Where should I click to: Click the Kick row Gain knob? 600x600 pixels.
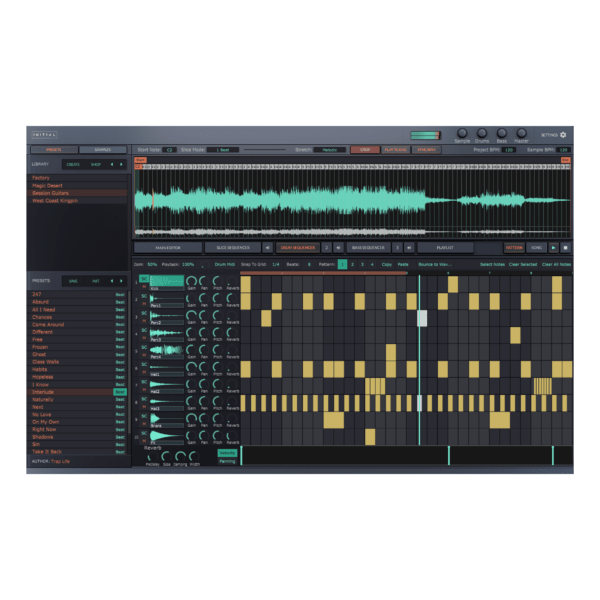[x=191, y=281]
